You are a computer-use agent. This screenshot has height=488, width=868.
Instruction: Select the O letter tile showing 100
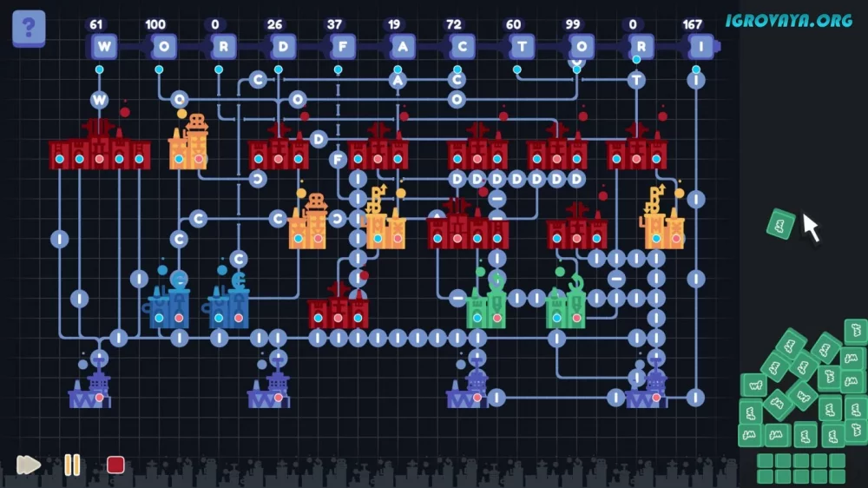164,46
